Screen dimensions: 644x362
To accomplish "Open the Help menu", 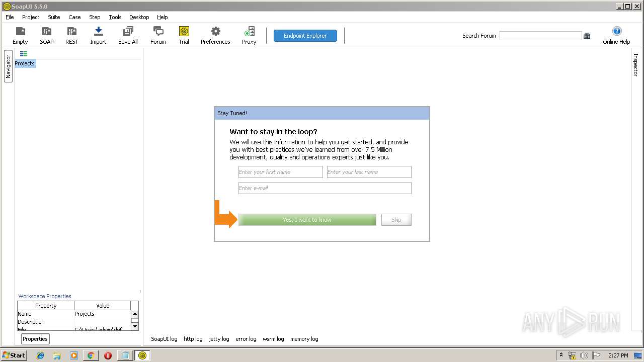I will pos(162,17).
